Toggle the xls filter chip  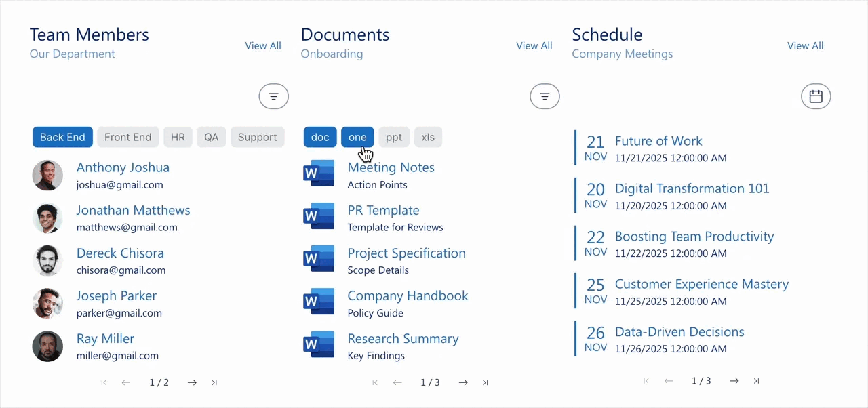428,137
